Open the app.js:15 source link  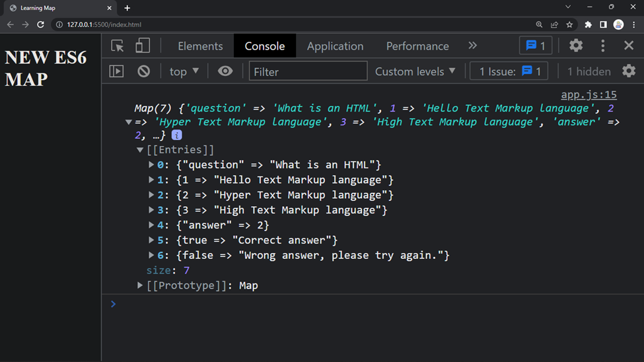[589, 94]
